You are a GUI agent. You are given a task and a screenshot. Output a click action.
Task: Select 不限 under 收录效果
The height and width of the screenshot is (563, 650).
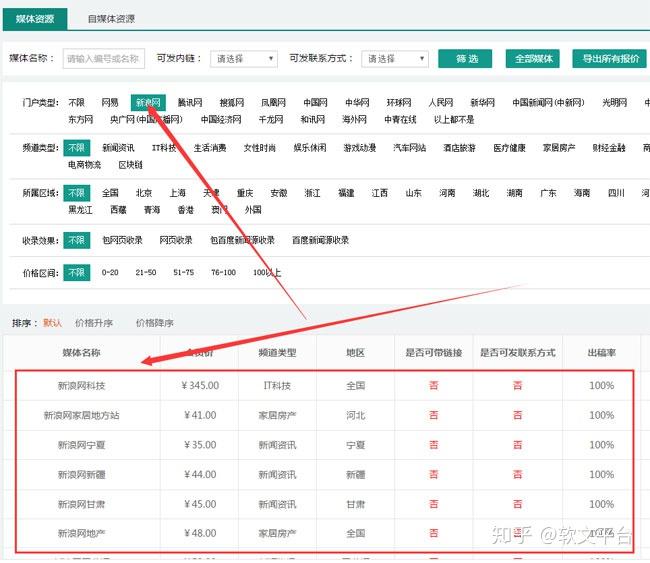[77, 240]
